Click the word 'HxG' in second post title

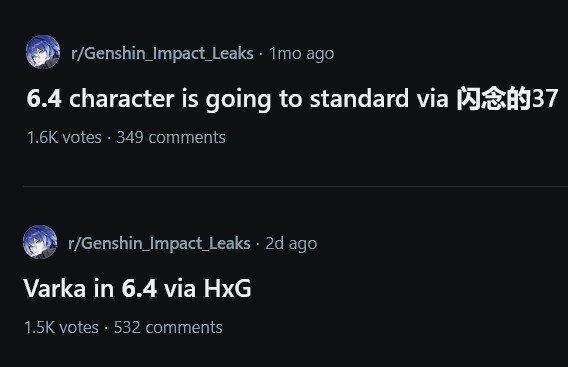tap(227, 289)
